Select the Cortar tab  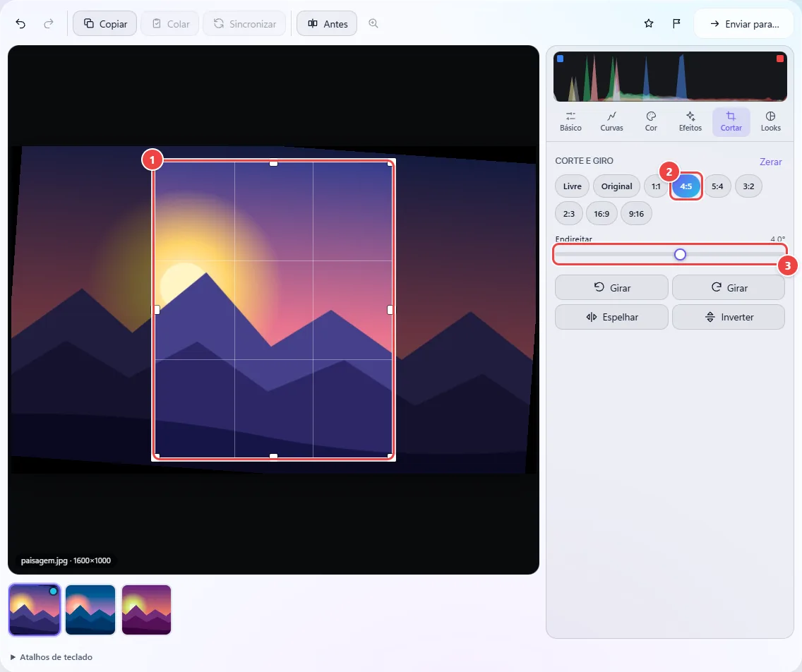tap(731, 121)
